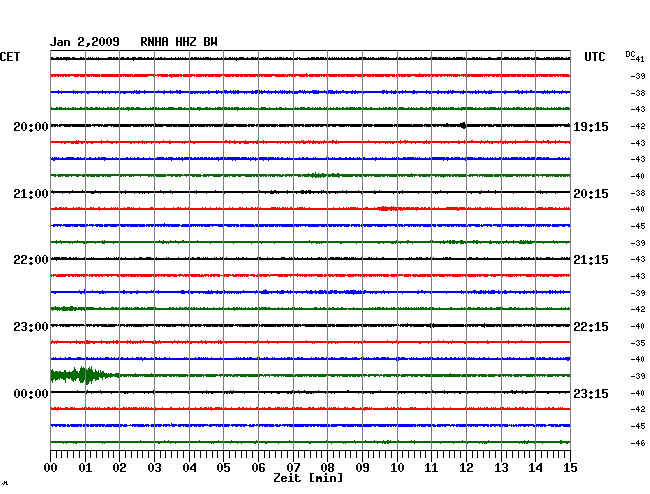Click the 21:00 CET time marker
The height and width of the screenshot is (494, 650).
point(31,193)
